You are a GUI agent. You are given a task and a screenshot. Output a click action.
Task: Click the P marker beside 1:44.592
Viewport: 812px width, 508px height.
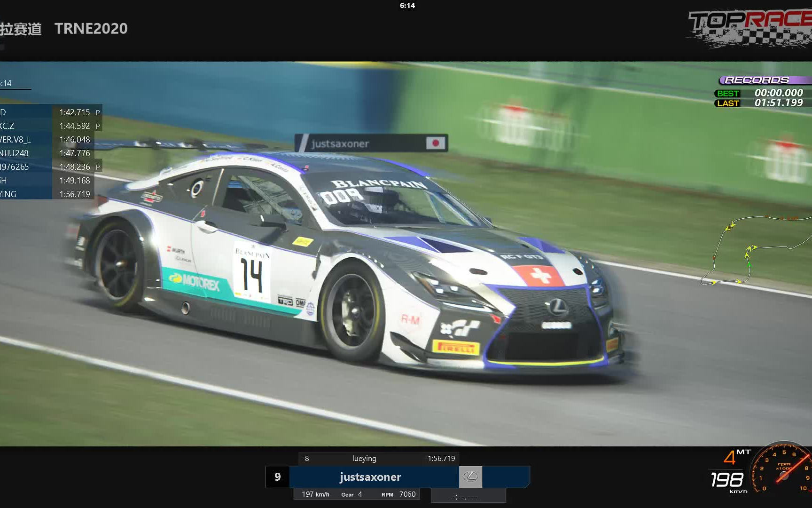tap(98, 126)
